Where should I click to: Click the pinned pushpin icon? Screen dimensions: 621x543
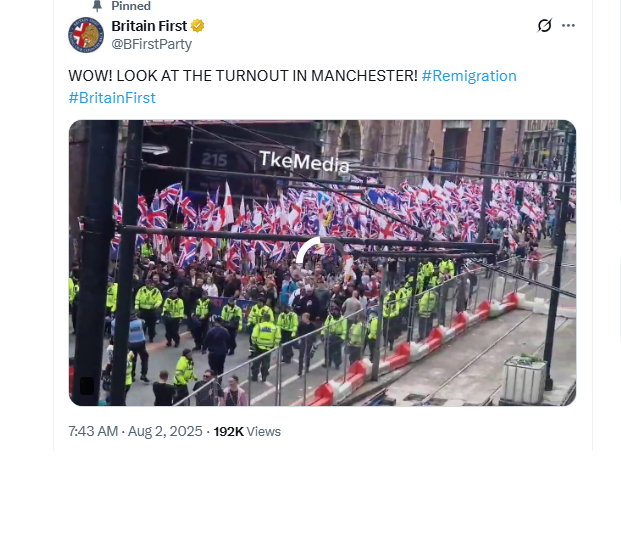97,6
